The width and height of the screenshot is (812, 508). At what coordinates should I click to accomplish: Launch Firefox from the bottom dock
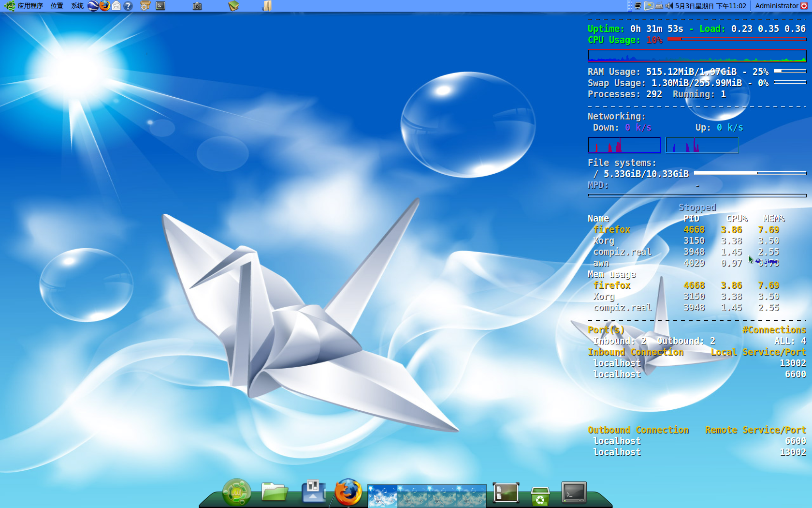pos(348,492)
